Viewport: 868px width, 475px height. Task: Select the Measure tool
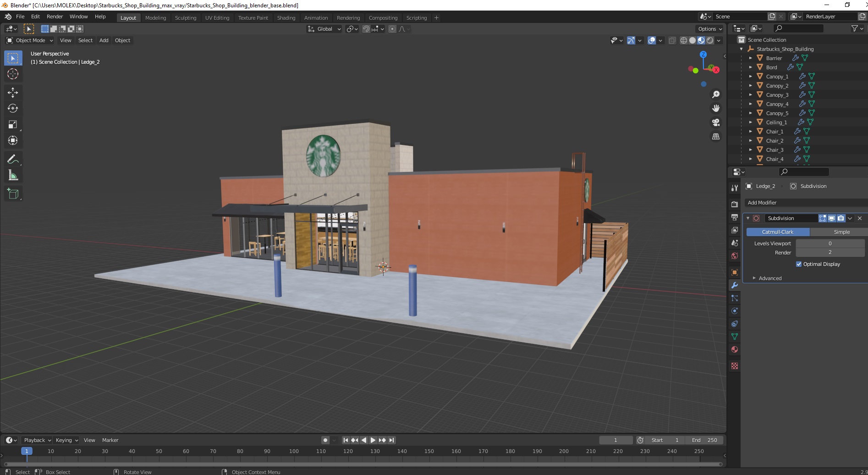[x=13, y=176]
